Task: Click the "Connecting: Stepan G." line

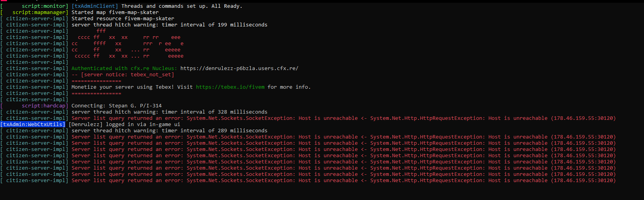Action: click(x=116, y=106)
